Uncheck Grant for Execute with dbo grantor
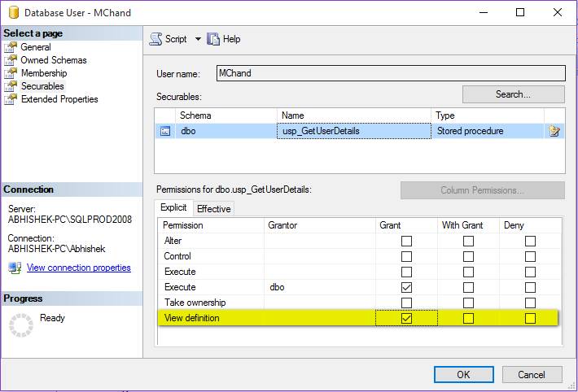The image size is (578, 392). [x=406, y=287]
